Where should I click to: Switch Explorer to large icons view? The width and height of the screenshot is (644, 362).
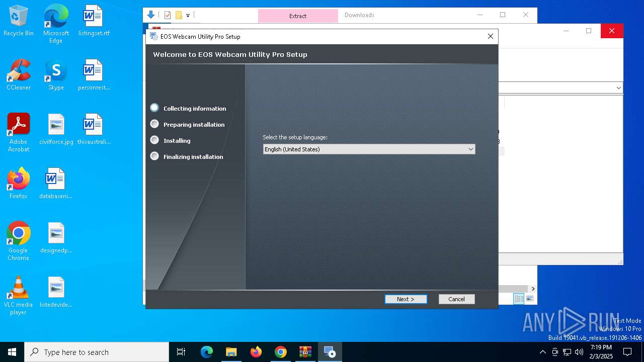click(x=530, y=299)
